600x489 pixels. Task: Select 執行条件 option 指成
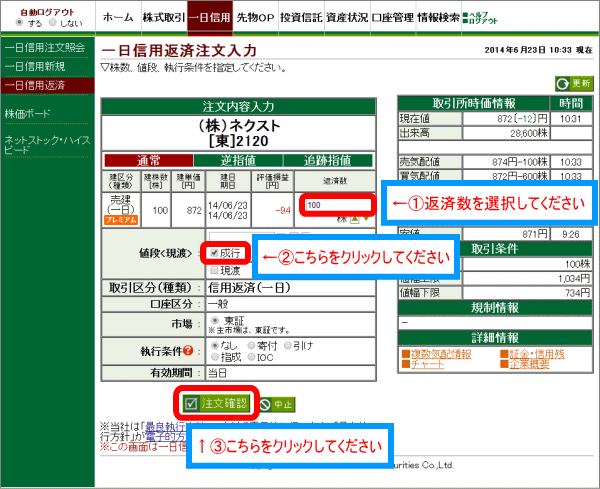pos(215,357)
